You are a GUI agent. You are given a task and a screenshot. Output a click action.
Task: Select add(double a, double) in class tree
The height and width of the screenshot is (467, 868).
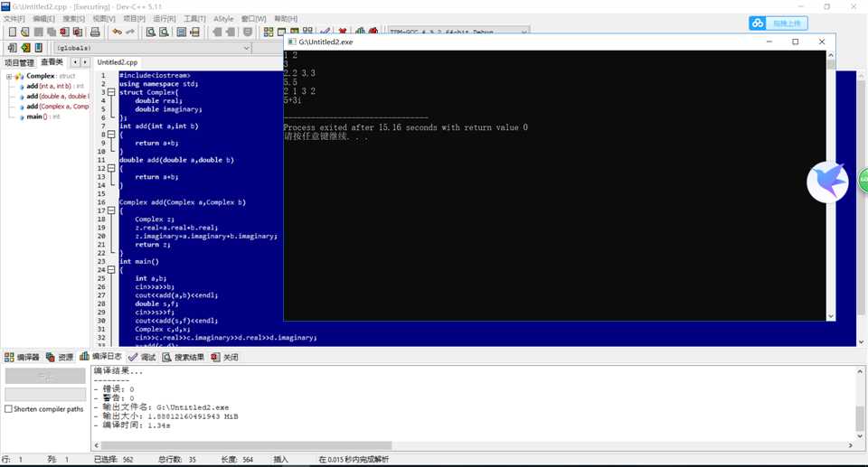pos(54,97)
